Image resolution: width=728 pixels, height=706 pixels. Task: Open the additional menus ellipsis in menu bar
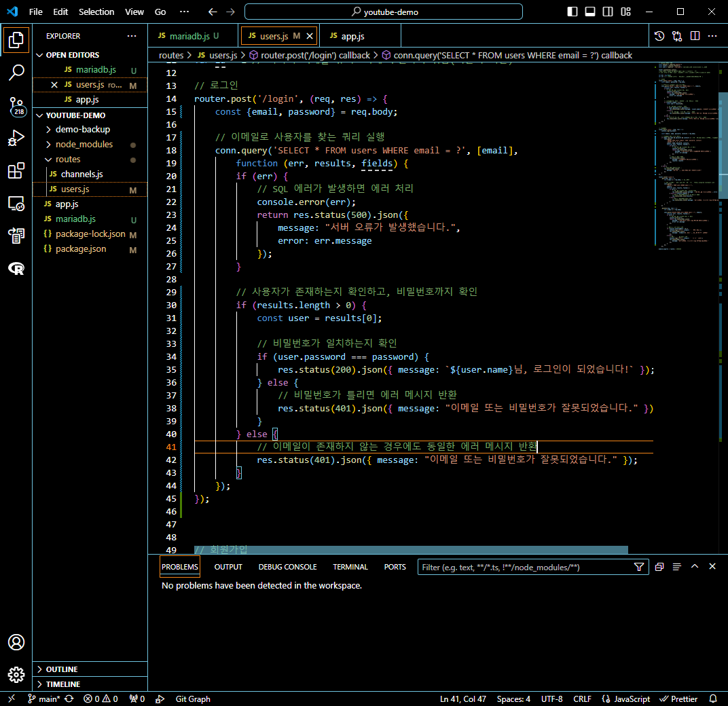click(184, 12)
